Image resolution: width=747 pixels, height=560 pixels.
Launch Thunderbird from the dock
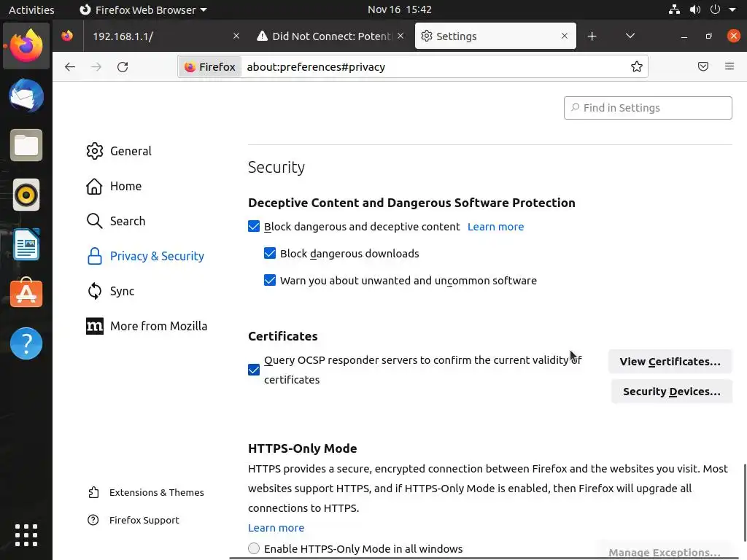[26, 96]
